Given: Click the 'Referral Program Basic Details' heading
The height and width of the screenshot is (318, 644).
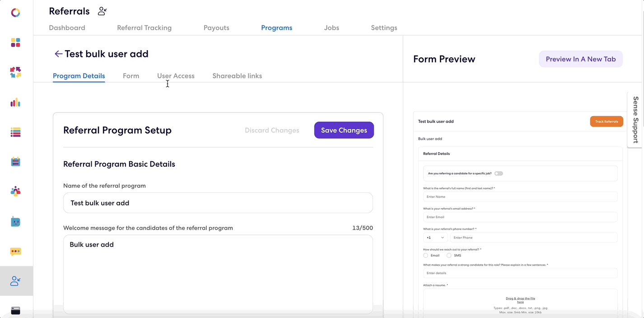Looking at the screenshot, I should pyautogui.click(x=119, y=164).
